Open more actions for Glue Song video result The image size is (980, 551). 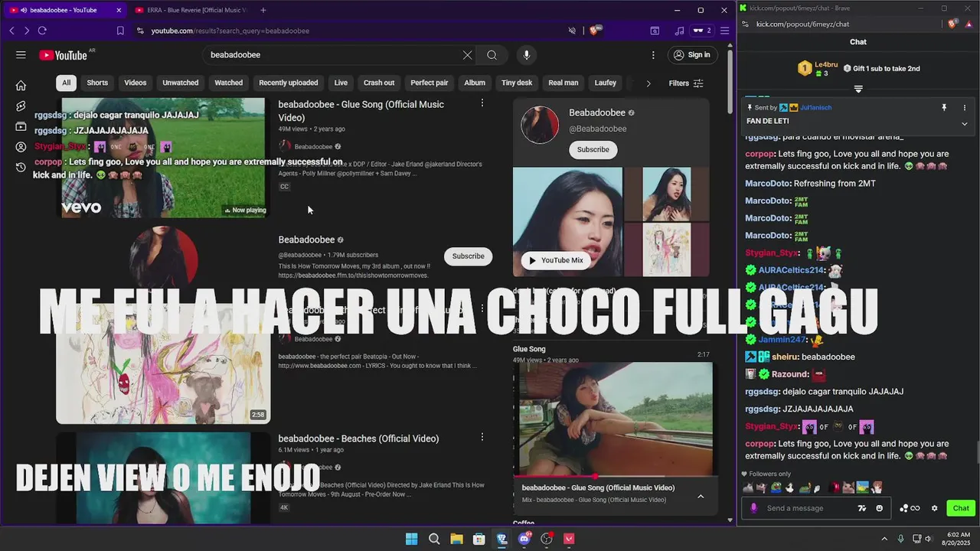[482, 103]
